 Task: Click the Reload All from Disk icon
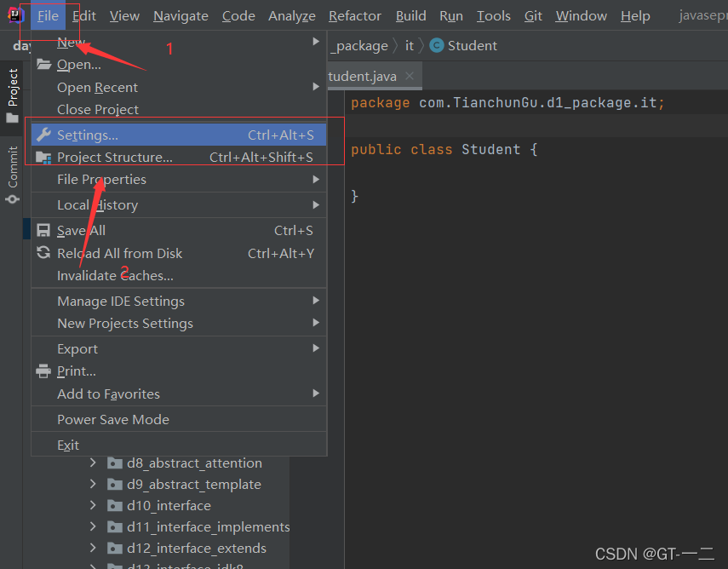(43, 253)
